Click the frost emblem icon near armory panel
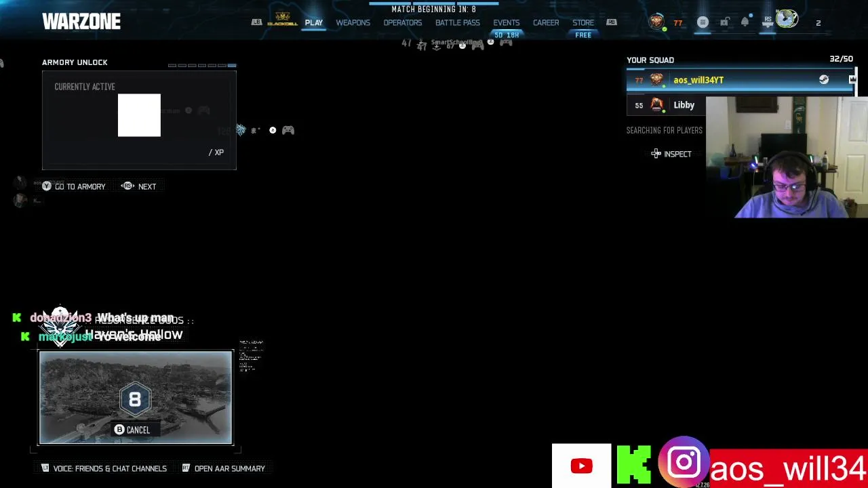The image size is (868, 488). (x=241, y=129)
